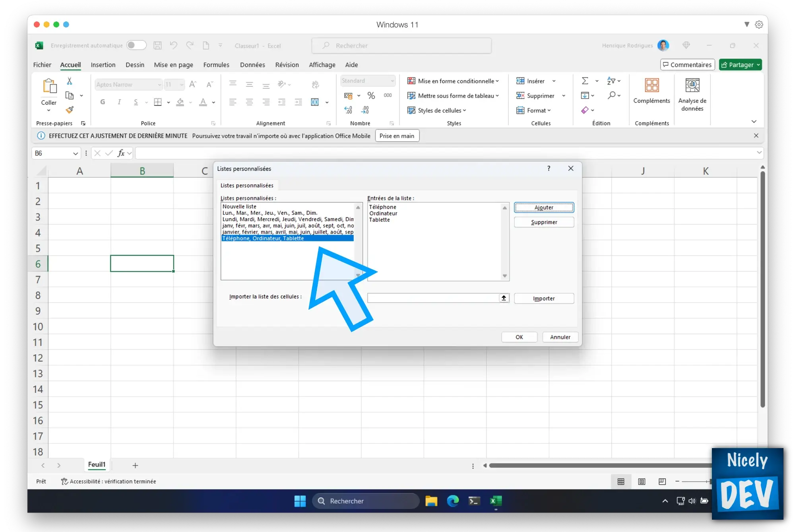Viewport: 795px width, 532px height.
Task: Click the Compléments add-ins icon
Action: tap(652, 85)
